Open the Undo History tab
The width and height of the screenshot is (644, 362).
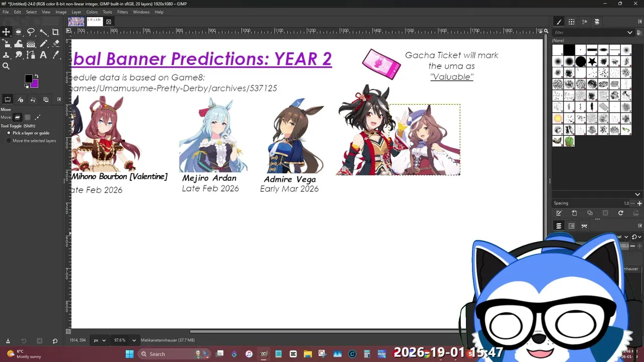click(33, 100)
